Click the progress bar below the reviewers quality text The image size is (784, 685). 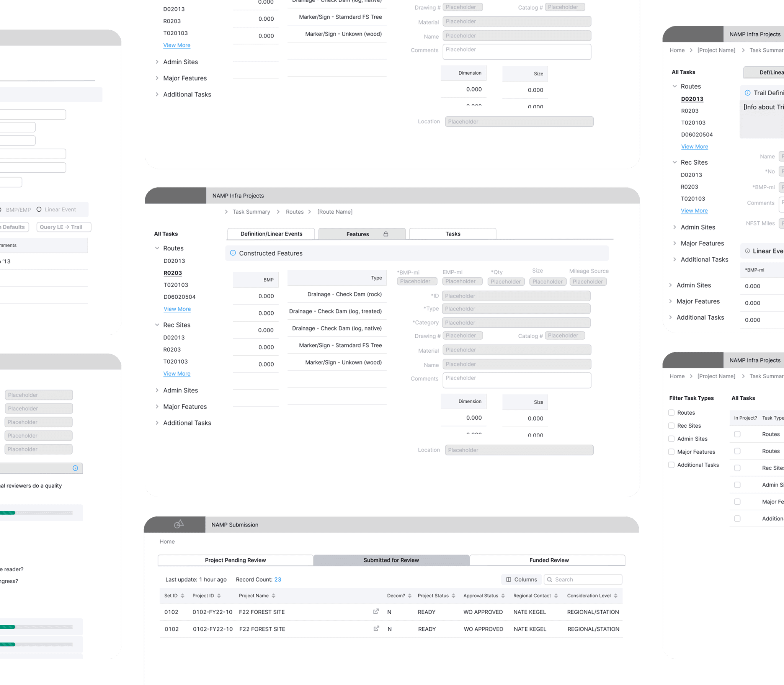tap(36, 513)
